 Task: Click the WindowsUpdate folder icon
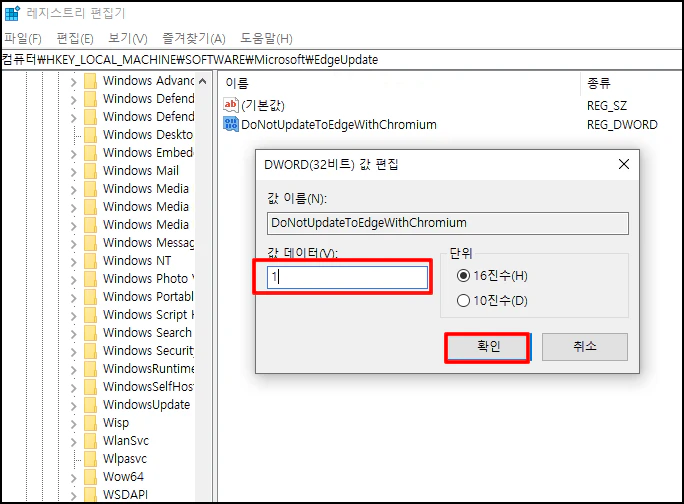90,405
